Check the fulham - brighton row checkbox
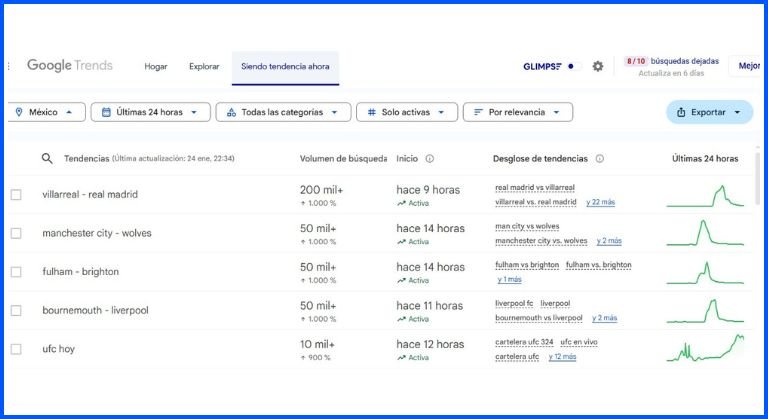The width and height of the screenshot is (768, 419). click(16, 272)
